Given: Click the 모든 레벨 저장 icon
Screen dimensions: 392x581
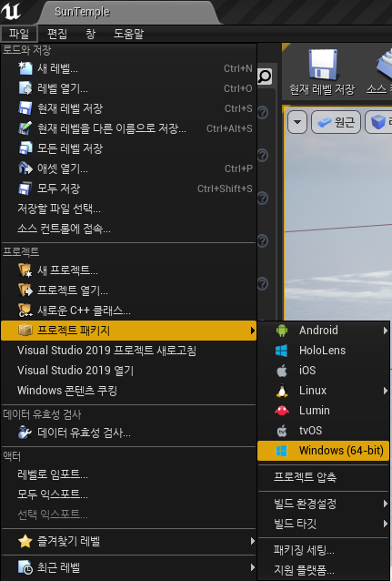Looking at the screenshot, I should 25,148.
